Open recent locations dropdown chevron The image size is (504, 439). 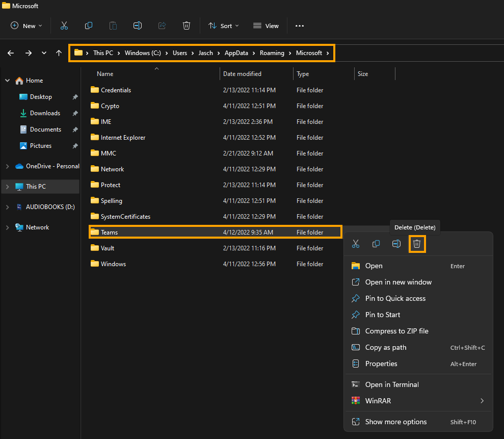point(44,53)
